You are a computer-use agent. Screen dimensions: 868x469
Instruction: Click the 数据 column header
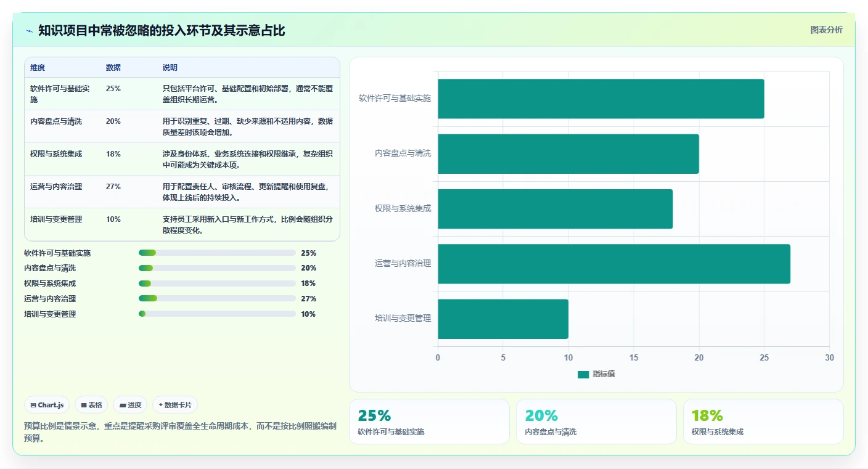[113, 68]
